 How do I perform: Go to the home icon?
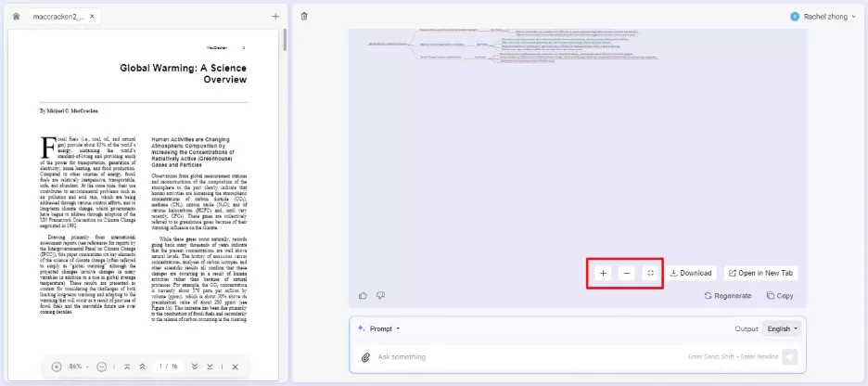pyautogui.click(x=16, y=17)
